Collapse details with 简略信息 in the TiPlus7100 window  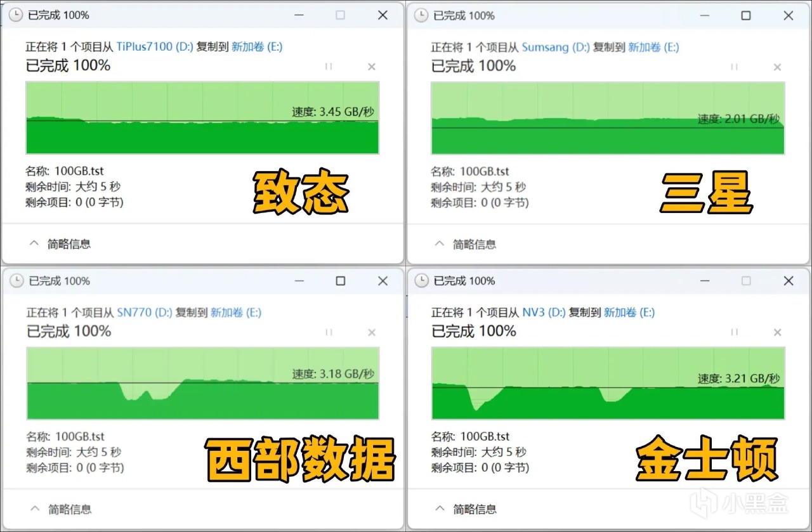click(60, 243)
